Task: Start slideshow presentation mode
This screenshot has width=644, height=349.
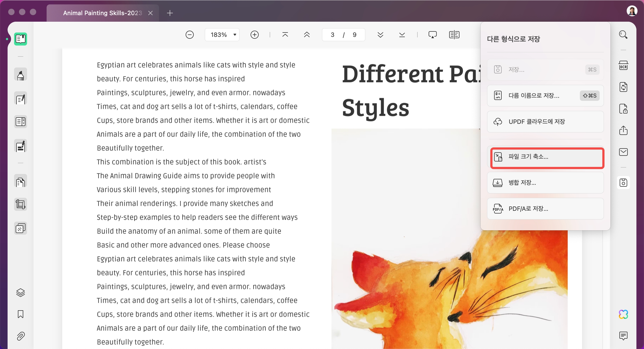Action: 433,35
